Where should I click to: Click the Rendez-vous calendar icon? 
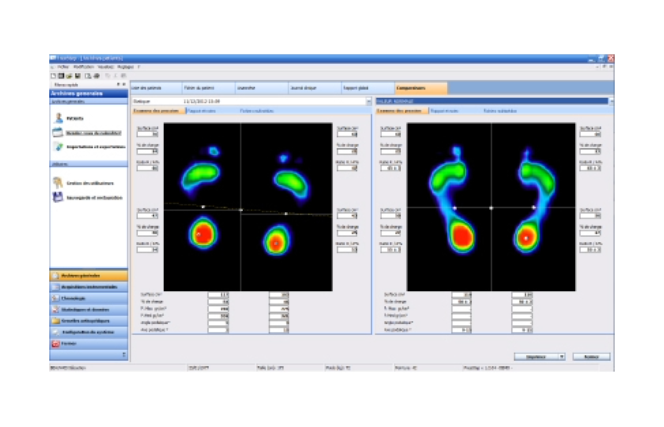(x=56, y=132)
